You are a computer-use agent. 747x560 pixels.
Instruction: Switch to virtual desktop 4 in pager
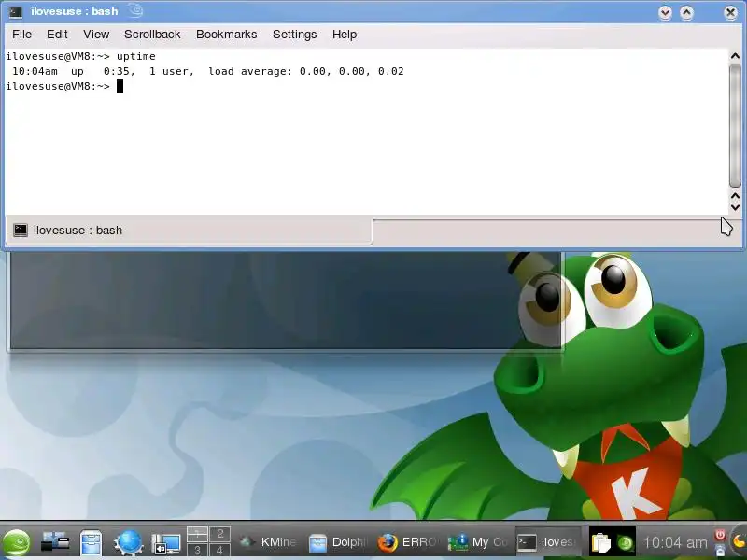(219, 550)
